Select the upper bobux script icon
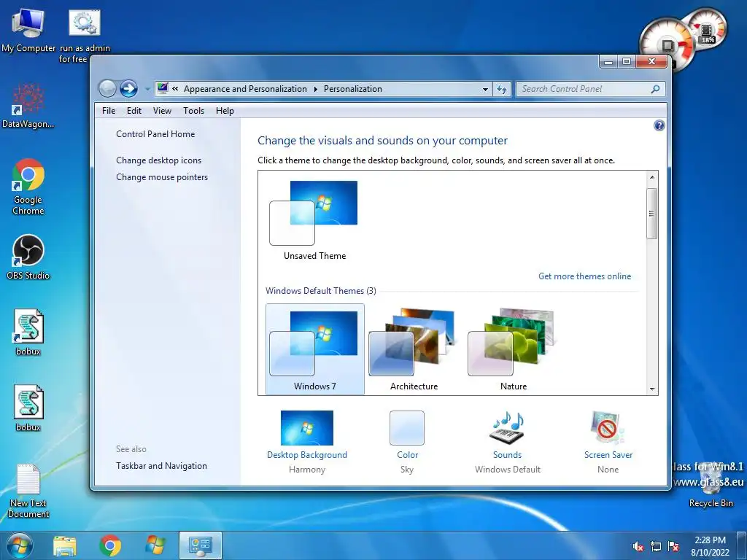The height and width of the screenshot is (560, 747). [28, 332]
